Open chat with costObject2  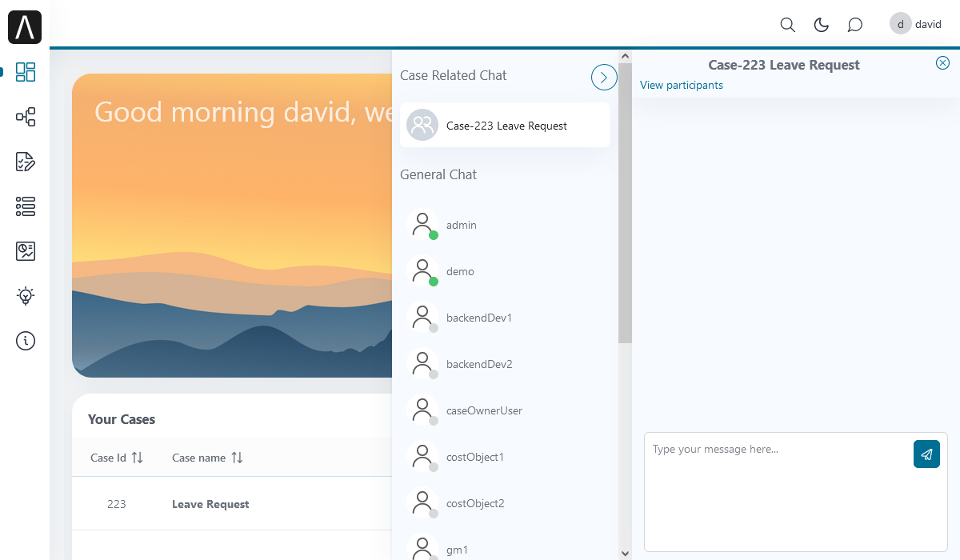505,503
